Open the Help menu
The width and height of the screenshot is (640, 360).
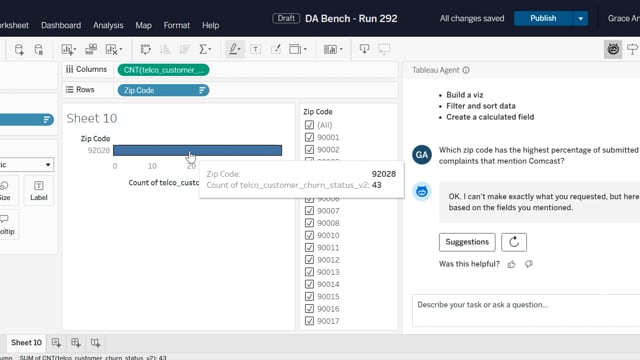pyautogui.click(x=211, y=25)
